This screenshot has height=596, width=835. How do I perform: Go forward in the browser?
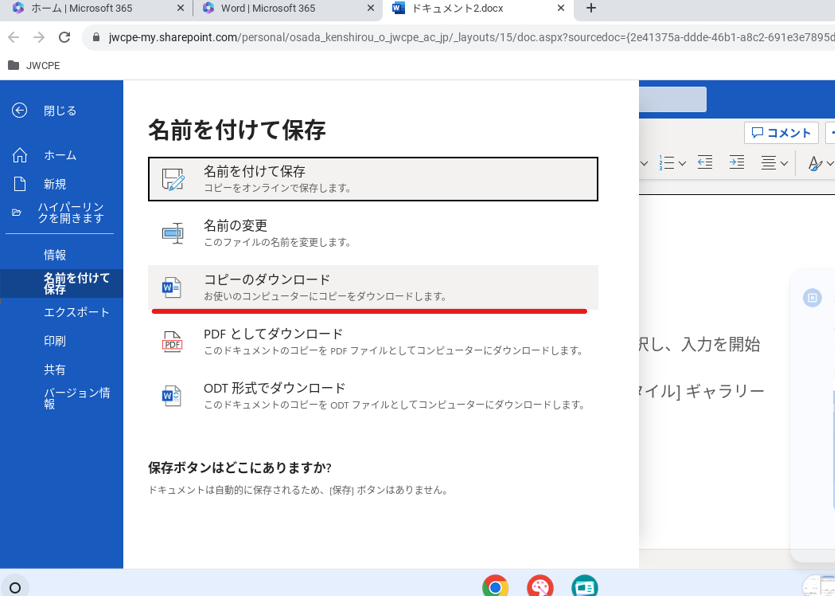point(39,37)
